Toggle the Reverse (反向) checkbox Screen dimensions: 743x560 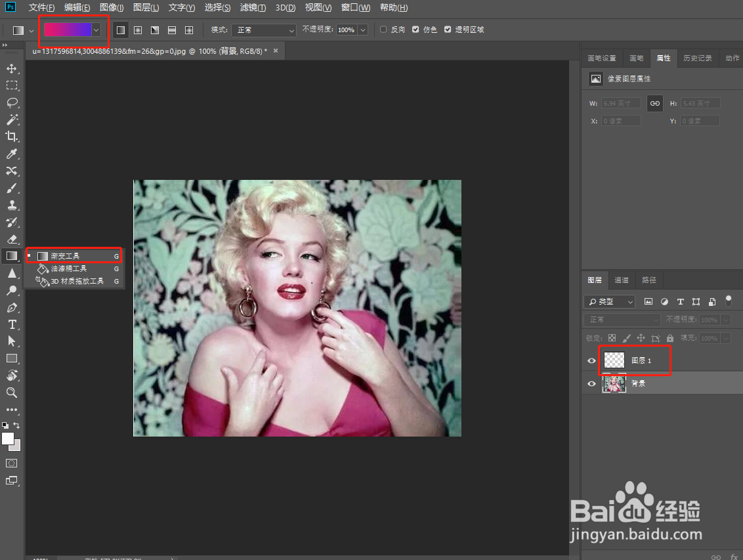(x=383, y=30)
